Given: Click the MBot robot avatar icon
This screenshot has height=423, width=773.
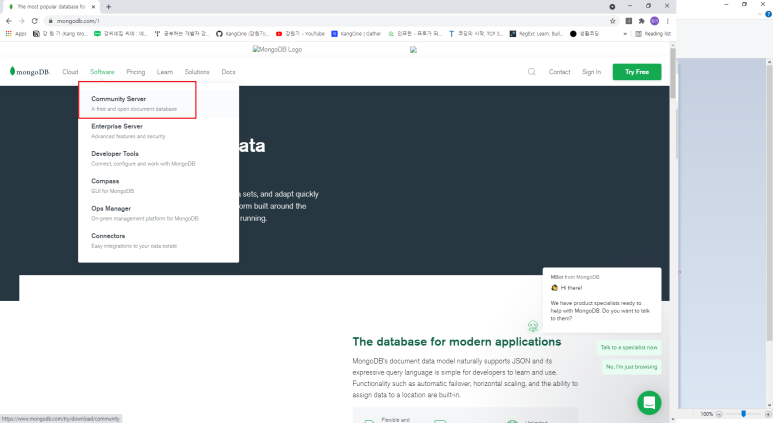Looking at the screenshot, I should point(533,326).
